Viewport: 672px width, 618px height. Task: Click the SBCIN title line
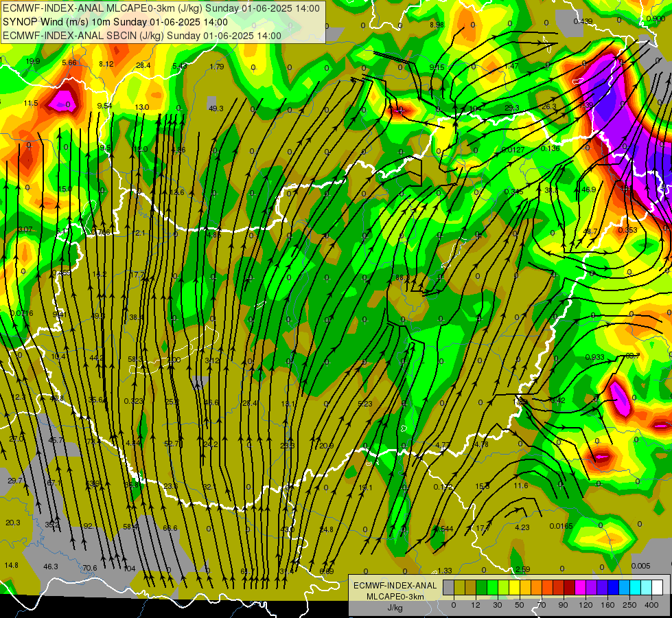[142, 36]
